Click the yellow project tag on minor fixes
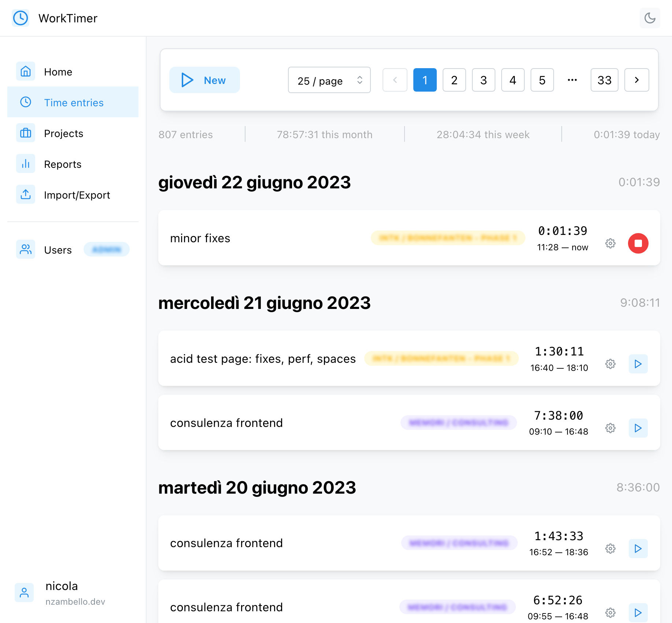 pyautogui.click(x=448, y=238)
